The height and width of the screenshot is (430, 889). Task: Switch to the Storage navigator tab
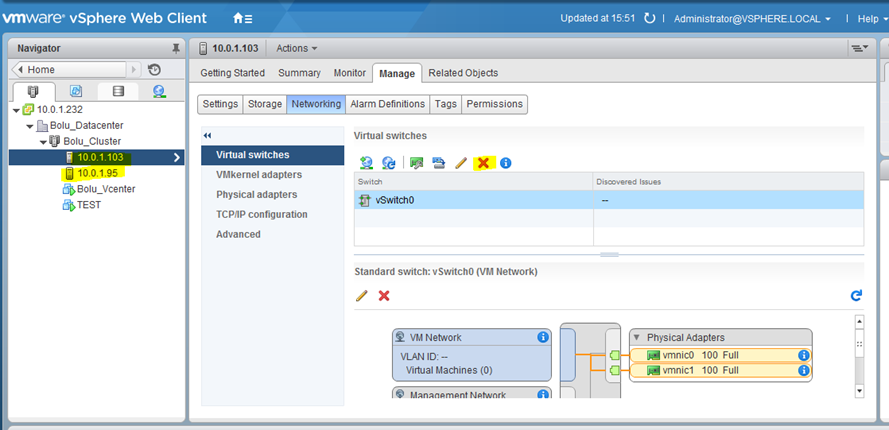click(118, 91)
